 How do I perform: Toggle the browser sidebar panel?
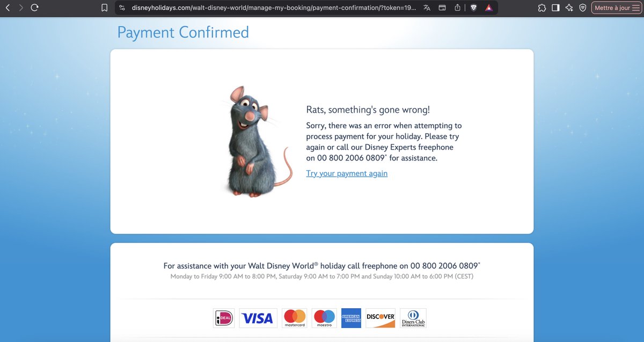click(x=555, y=8)
